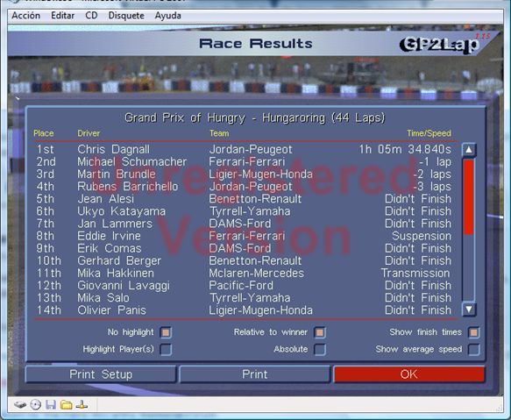Image resolution: width=511 pixels, height=420 pixels.
Task: Click Ligier-Mugen-Honda in Olivier Panis's row
Action: pyautogui.click(x=260, y=310)
